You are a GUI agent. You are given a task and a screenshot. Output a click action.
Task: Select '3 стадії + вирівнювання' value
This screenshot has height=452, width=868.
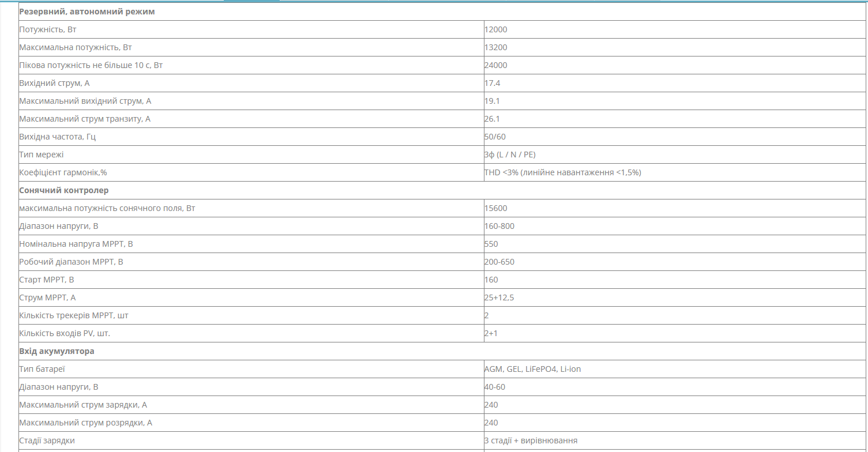click(531, 440)
